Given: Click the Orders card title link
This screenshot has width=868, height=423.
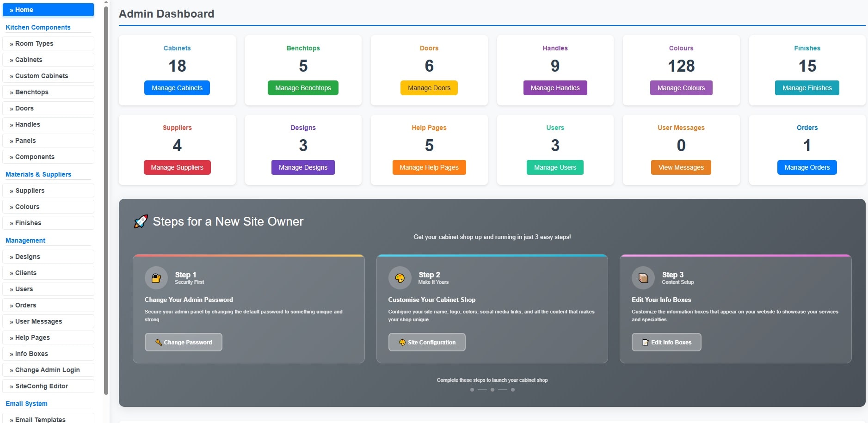Looking at the screenshot, I should pos(806,128).
